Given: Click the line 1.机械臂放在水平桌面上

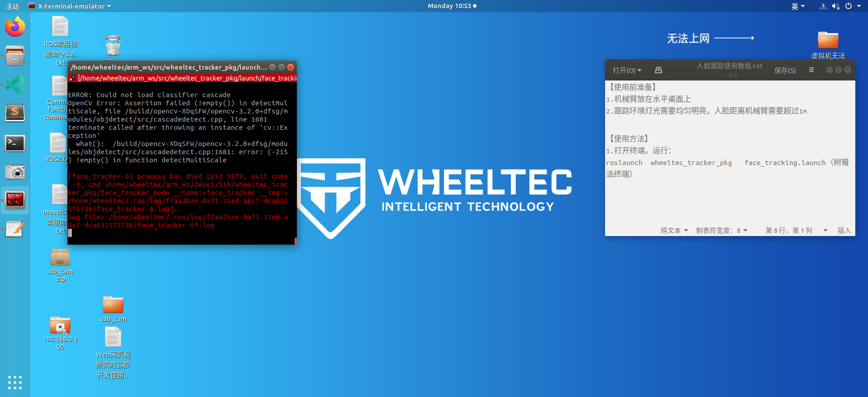Looking at the screenshot, I should pyautogui.click(x=649, y=99).
